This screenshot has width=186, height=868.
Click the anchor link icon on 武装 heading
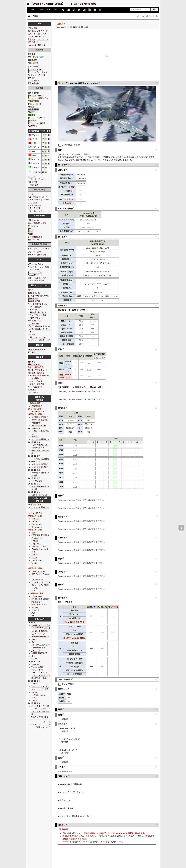click(x=156, y=349)
